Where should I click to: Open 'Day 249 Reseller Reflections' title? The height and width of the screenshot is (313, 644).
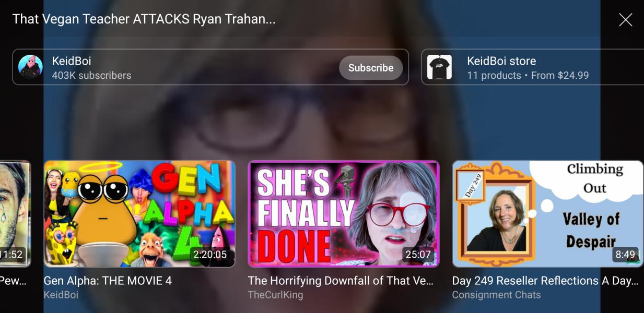coord(545,281)
